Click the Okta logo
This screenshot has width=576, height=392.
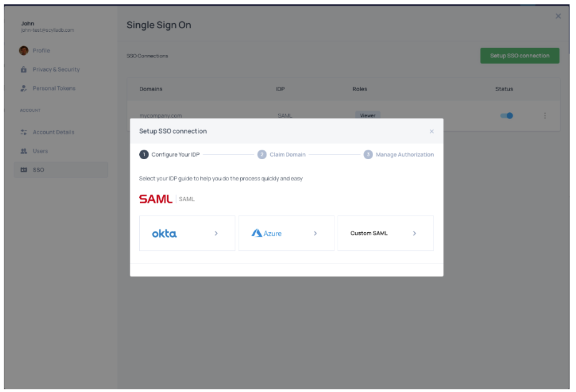[x=164, y=233]
